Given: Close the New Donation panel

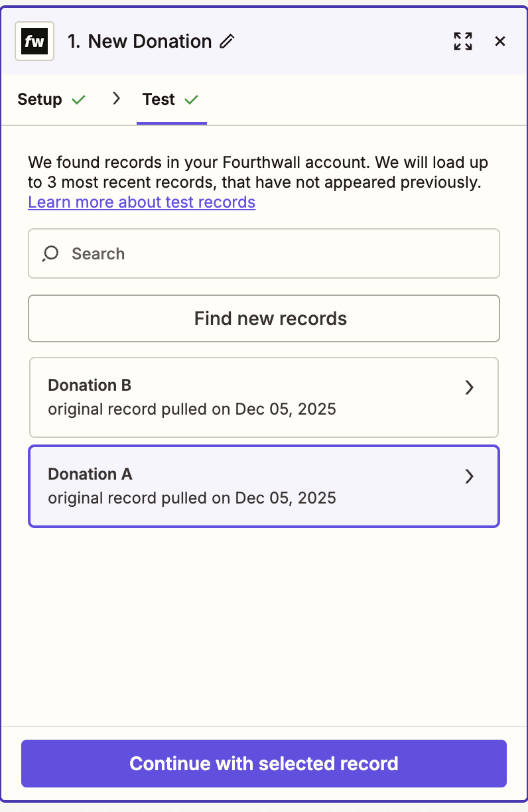Looking at the screenshot, I should [x=500, y=42].
